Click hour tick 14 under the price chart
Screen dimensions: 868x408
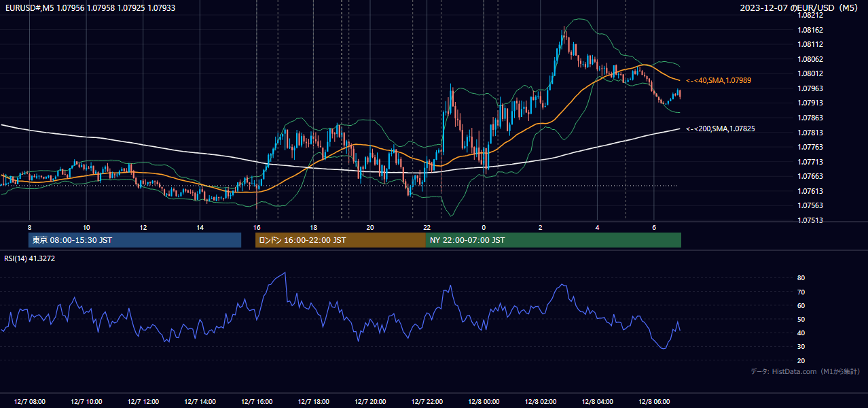(x=200, y=227)
